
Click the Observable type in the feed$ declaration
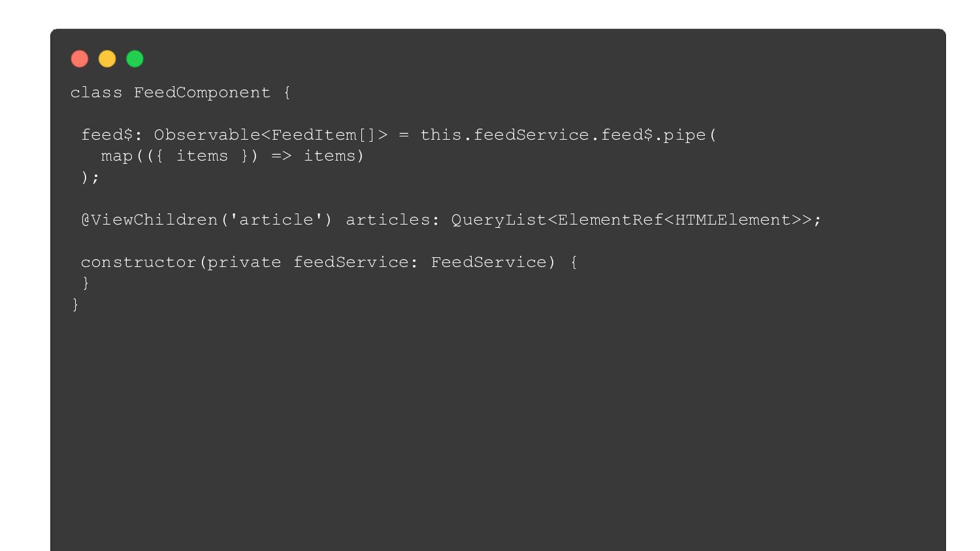207,135
